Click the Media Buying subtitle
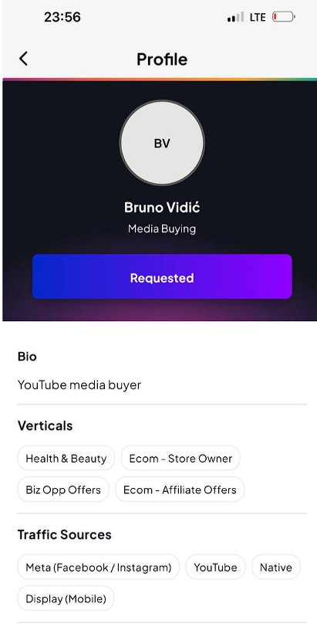The image size is (317, 644). pyautogui.click(x=162, y=229)
